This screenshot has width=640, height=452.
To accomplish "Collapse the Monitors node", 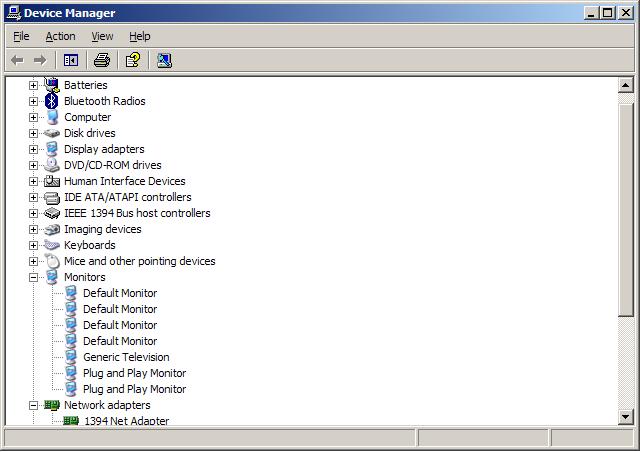I will (x=33, y=278).
